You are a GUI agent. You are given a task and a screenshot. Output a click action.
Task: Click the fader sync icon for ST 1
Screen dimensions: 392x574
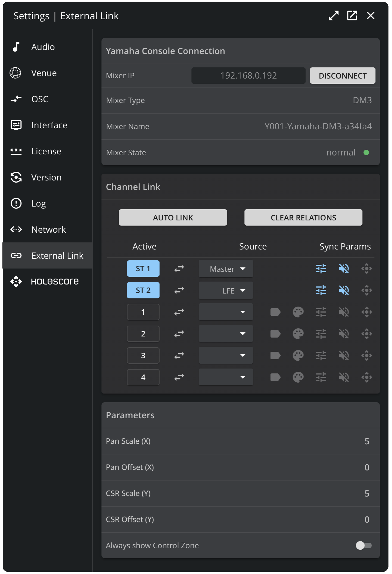pos(321,269)
